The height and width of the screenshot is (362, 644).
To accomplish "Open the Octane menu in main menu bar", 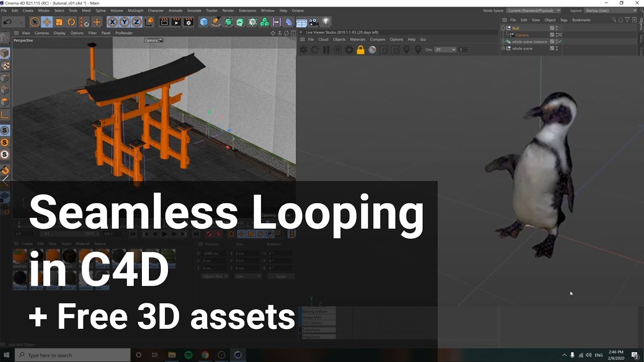I will 298,10.
